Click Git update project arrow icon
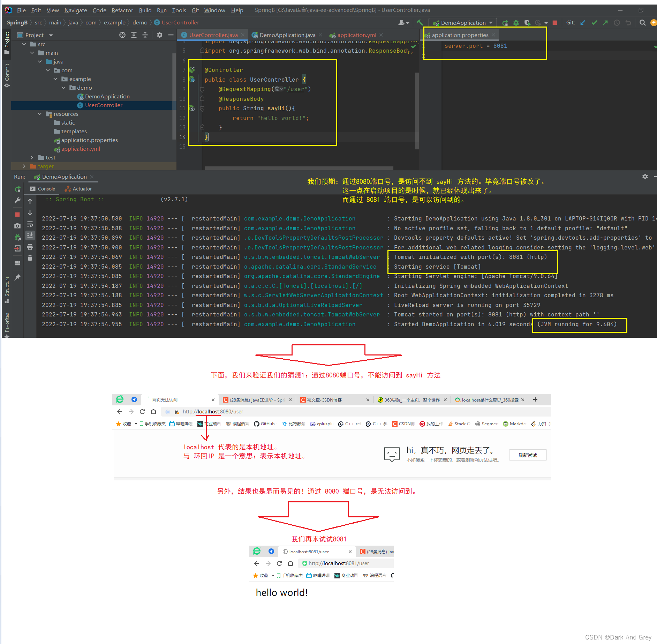Screen dimensions: 657x644 click(583, 23)
